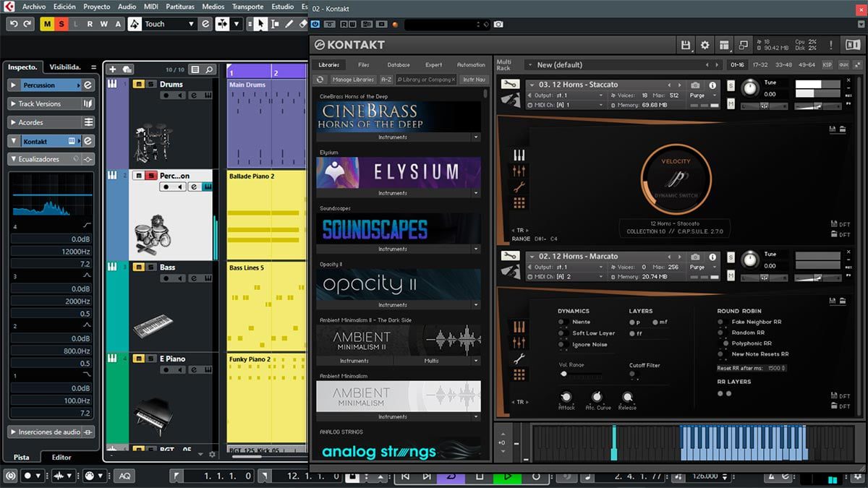Solo the Perc...on track

(150, 176)
